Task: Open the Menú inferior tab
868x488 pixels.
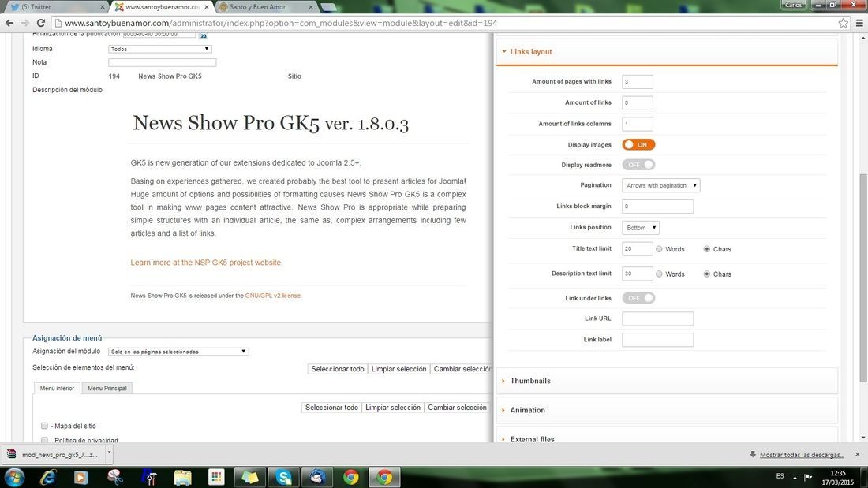Action: click(57, 389)
